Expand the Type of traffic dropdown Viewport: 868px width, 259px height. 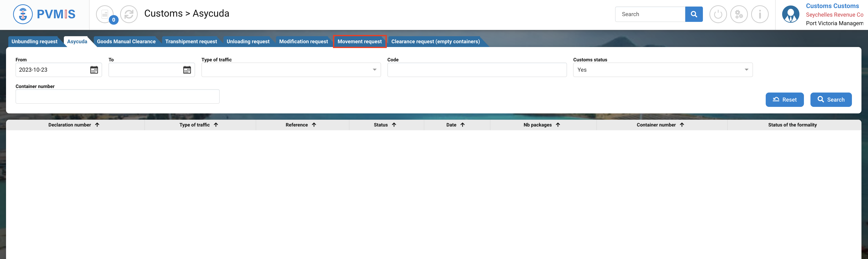coord(374,70)
